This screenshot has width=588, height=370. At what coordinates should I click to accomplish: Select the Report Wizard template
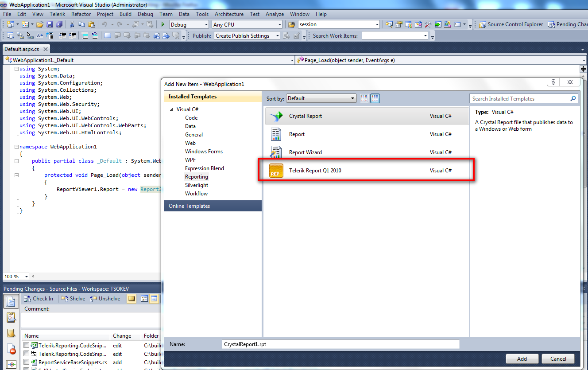[x=366, y=152]
